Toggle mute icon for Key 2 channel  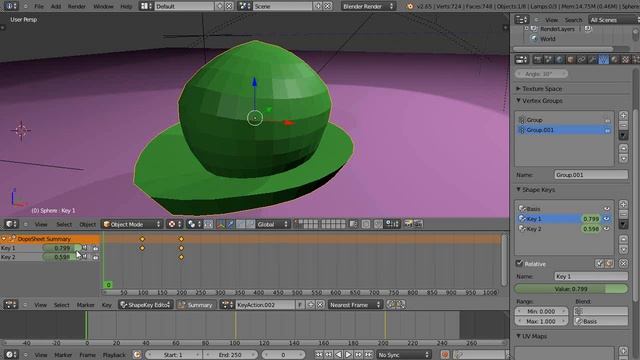point(85,257)
